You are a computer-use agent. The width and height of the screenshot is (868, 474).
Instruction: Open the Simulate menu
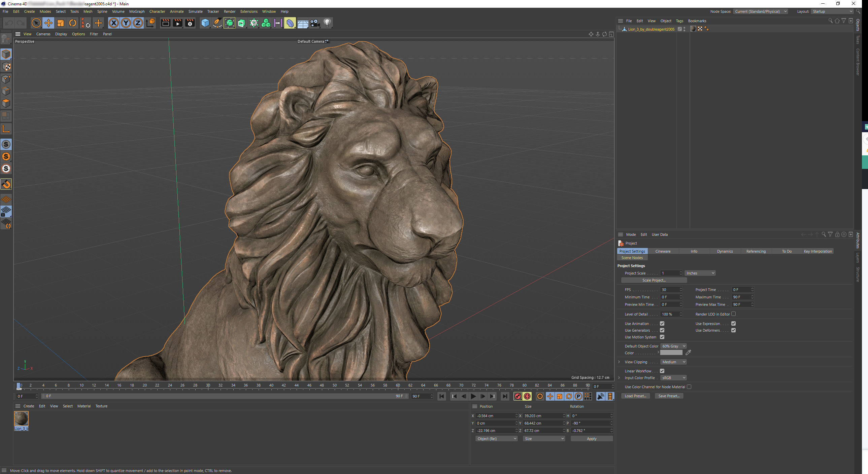(195, 11)
